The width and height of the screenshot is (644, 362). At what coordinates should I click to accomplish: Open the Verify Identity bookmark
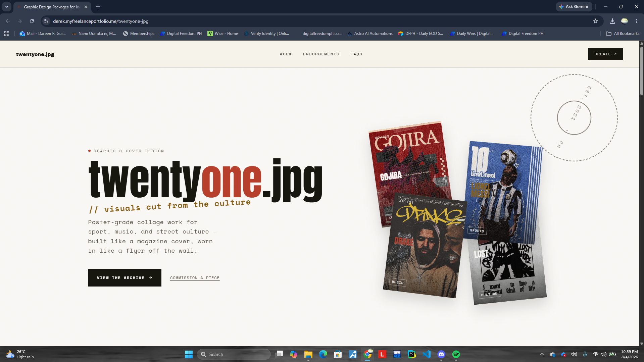pyautogui.click(x=266, y=34)
